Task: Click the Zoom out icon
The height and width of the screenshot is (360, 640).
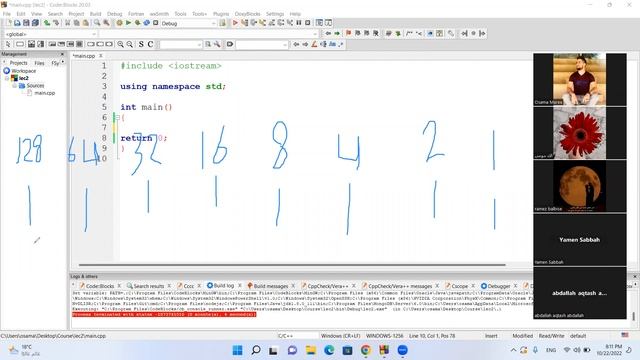Action: (x=129, y=44)
